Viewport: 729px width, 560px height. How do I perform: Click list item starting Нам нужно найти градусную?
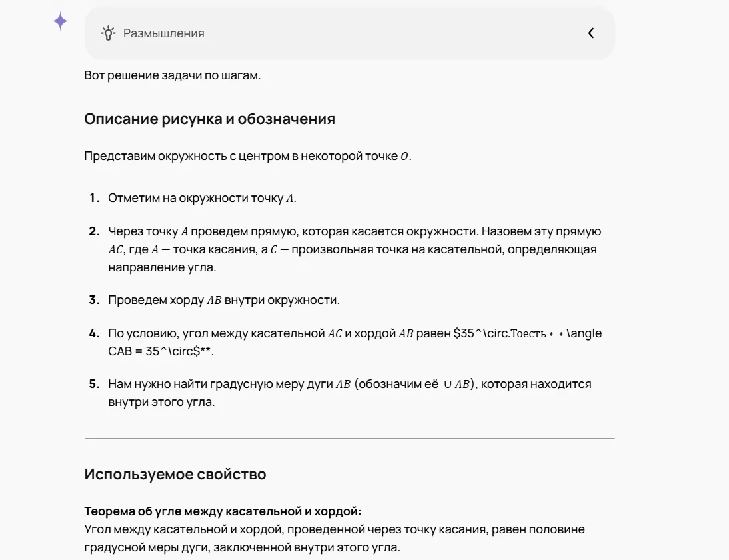click(x=350, y=393)
